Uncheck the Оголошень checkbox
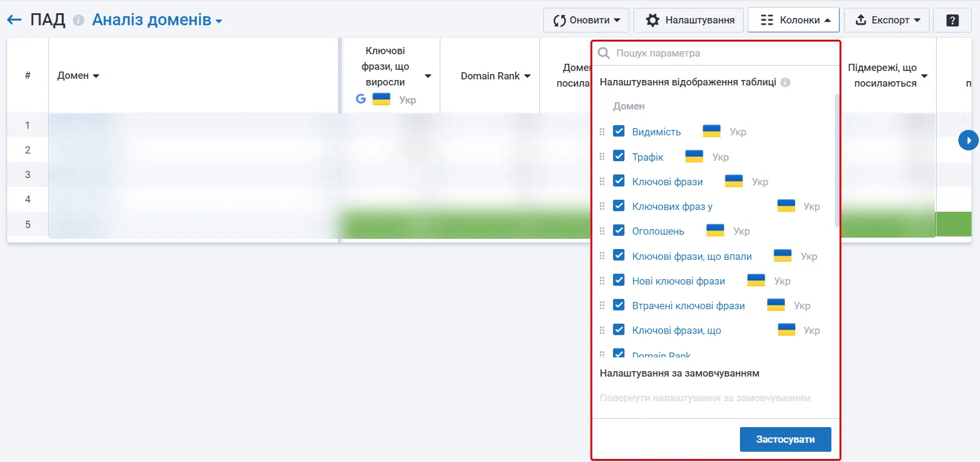The image size is (980, 462). click(x=619, y=230)
